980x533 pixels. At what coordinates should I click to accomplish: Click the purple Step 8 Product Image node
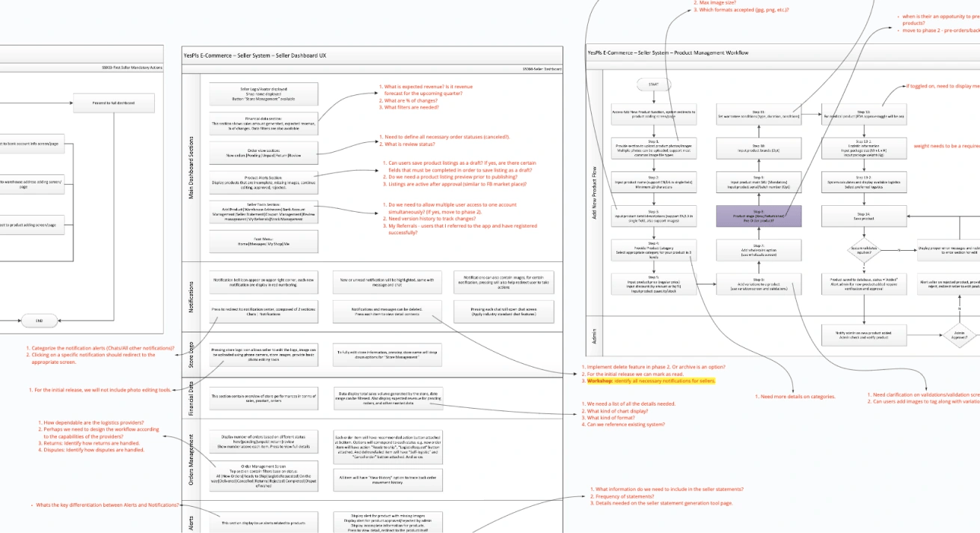pos(759,215)
